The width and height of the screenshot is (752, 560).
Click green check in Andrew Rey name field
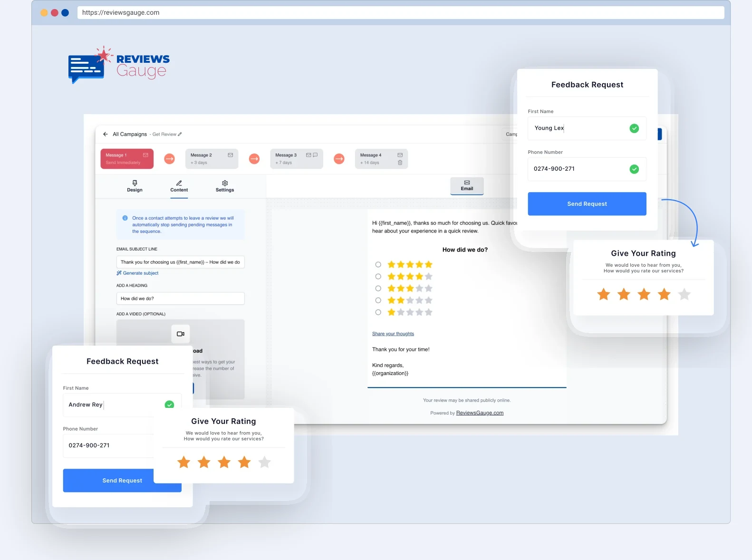click(169, 405)
